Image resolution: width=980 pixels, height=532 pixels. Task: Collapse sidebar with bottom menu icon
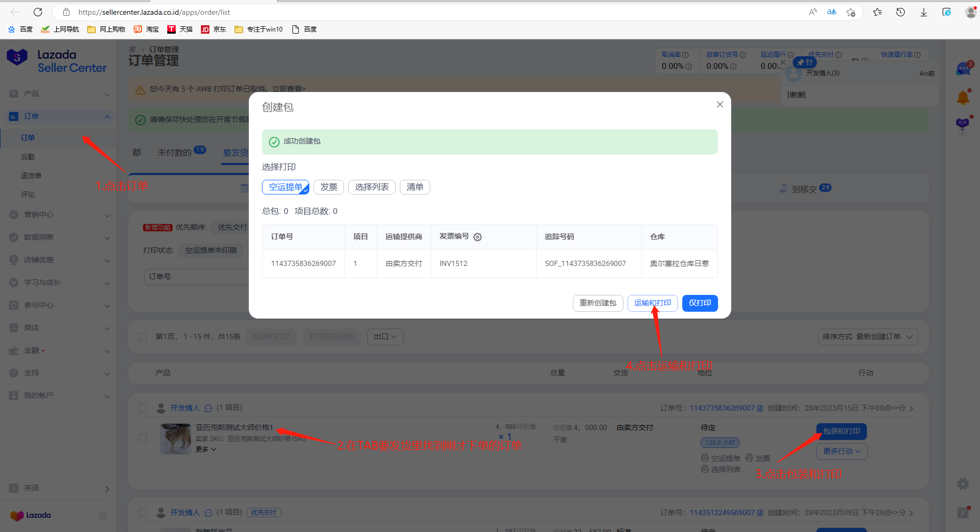(103, 516)
